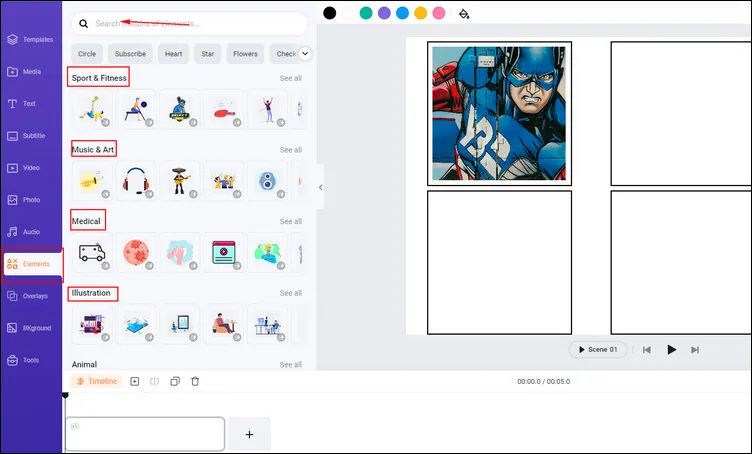Add the person on sofa illustration
Screen dimensions: 752x454
[x=223, y=324]
